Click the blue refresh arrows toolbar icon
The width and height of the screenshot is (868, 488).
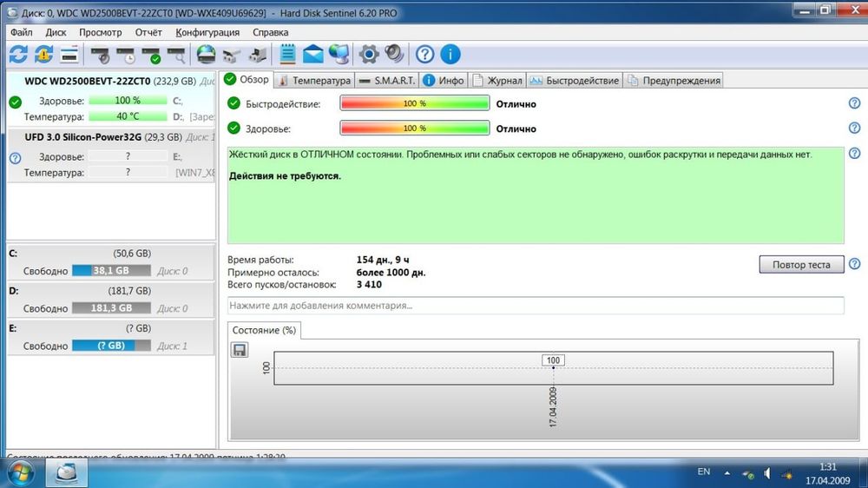coord(18,55)
